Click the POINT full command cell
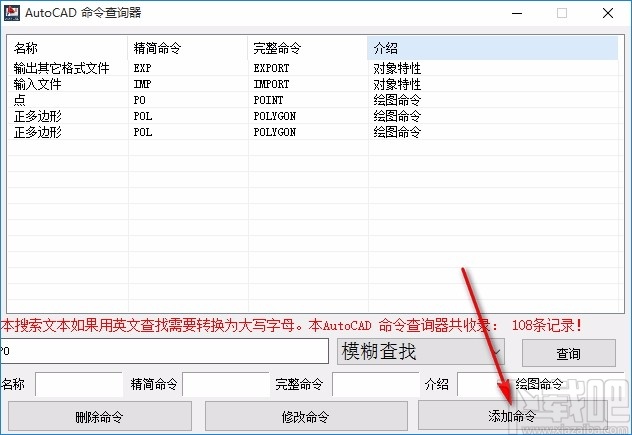 coord(268,100)
